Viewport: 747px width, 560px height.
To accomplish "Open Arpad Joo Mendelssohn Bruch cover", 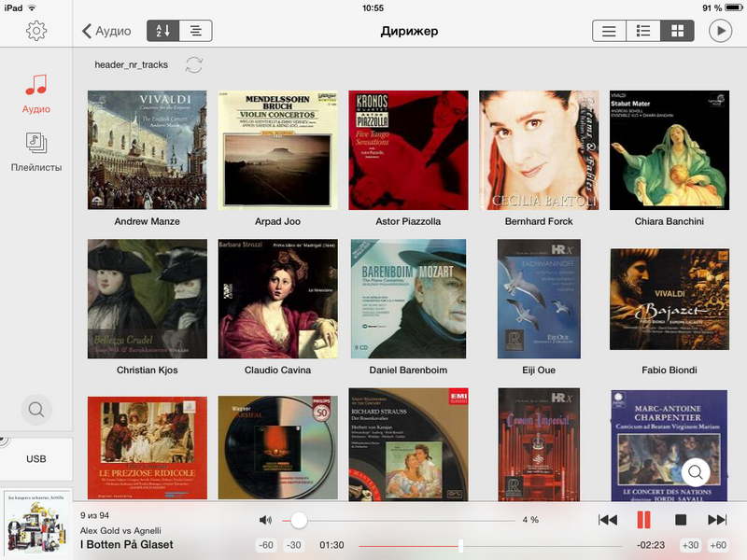I will 277,150.
